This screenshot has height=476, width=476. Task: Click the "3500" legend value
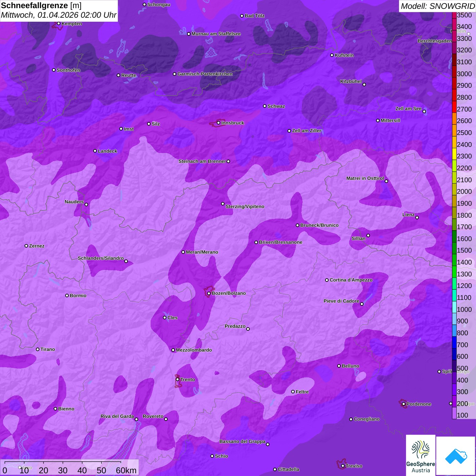pyautogui.click(x=464, y=15)
